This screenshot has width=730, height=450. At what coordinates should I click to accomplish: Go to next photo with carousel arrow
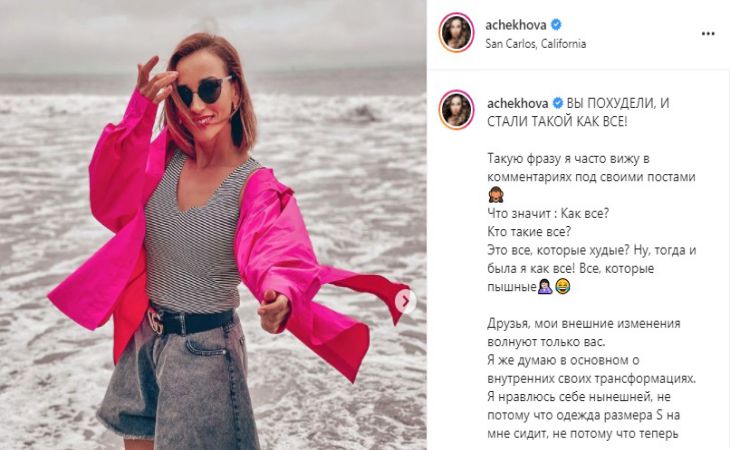click(406, 302)
